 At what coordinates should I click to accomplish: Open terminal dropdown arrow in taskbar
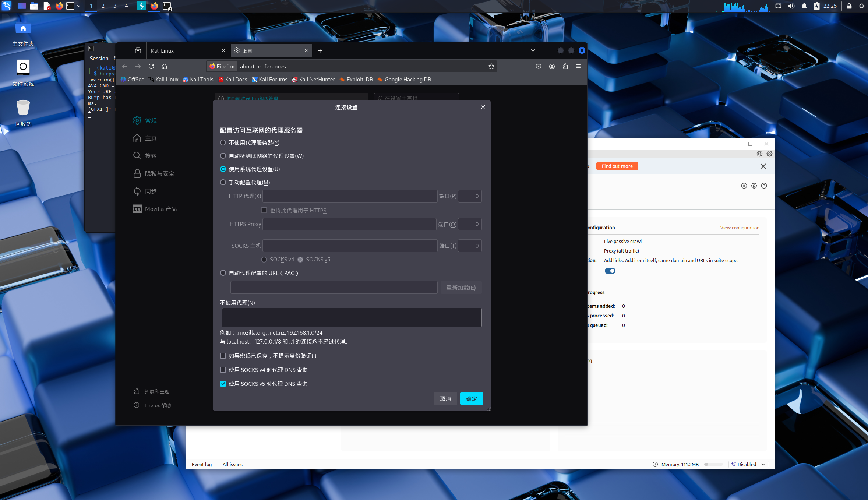pos(79,6)
